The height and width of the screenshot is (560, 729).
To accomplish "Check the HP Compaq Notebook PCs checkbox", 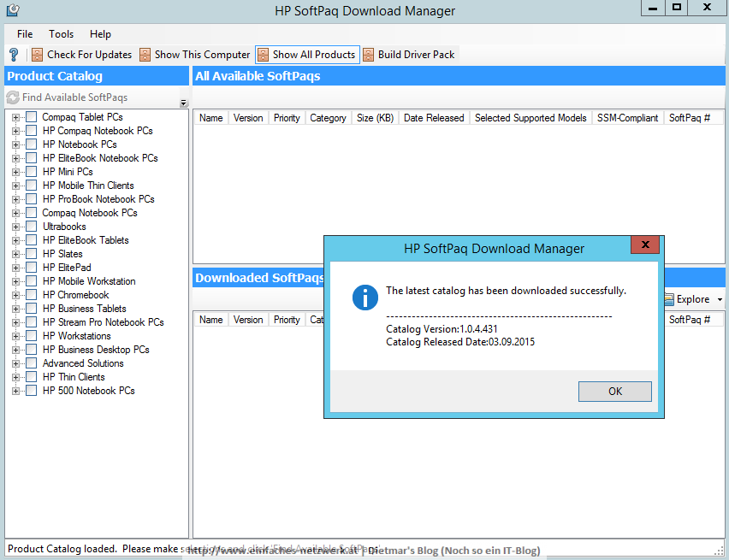I will pos(31,131).
